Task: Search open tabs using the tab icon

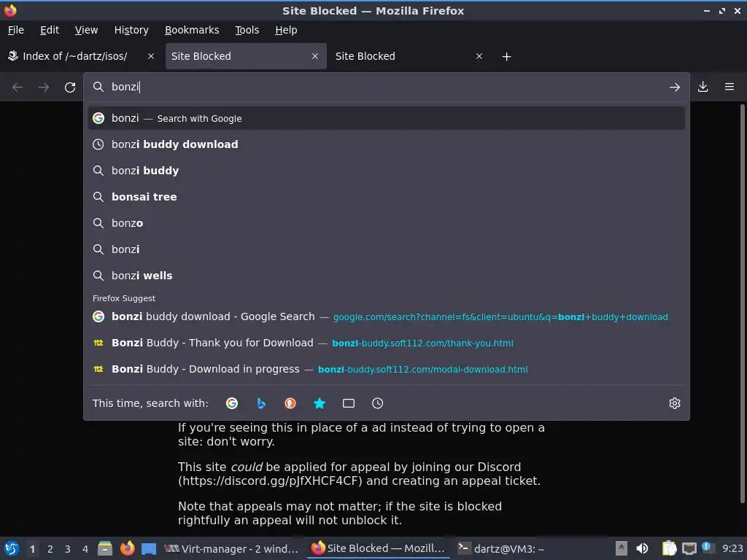Action: point(349,403)
